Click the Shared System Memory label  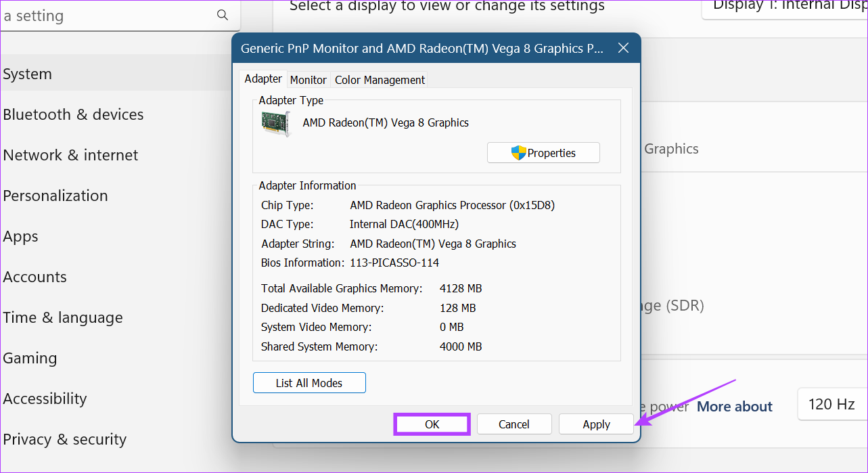coord(319,346)
